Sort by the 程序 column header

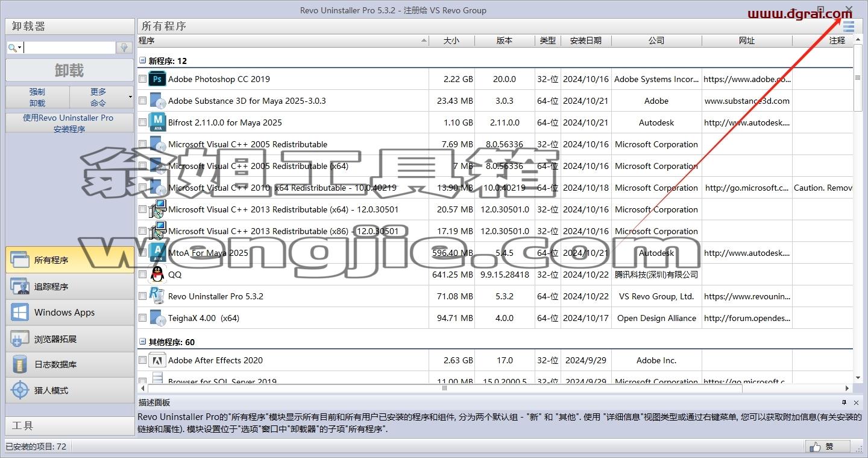point(283,40)
